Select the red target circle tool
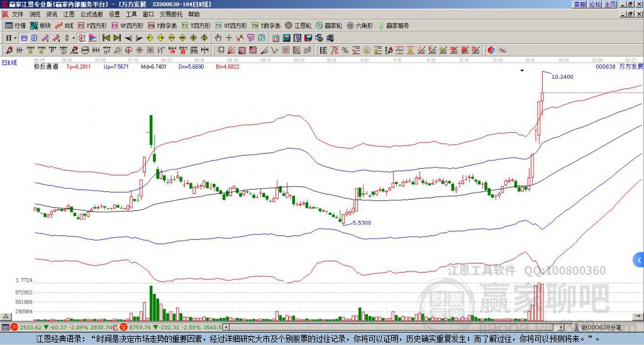This screenshot has width=644, height=345. [128, 50]
